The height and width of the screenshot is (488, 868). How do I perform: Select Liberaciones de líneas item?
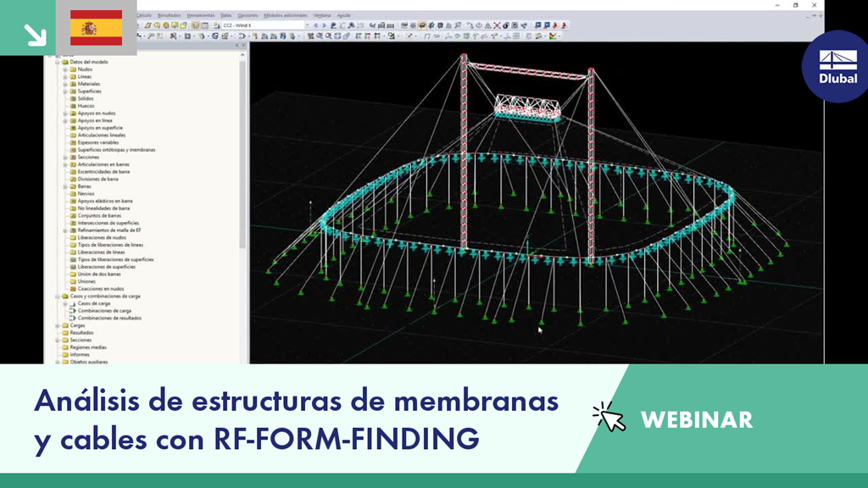(101, 252)
